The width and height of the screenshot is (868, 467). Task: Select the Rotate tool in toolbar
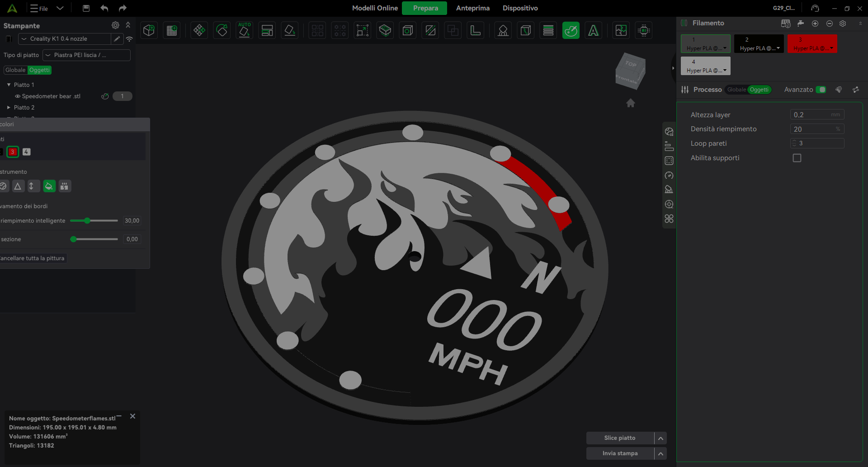[222, 30]
